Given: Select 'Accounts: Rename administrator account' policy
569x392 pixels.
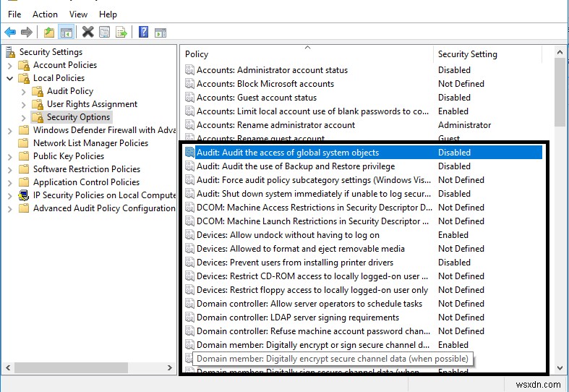Looking at the screenshot, I should point(361,125).
